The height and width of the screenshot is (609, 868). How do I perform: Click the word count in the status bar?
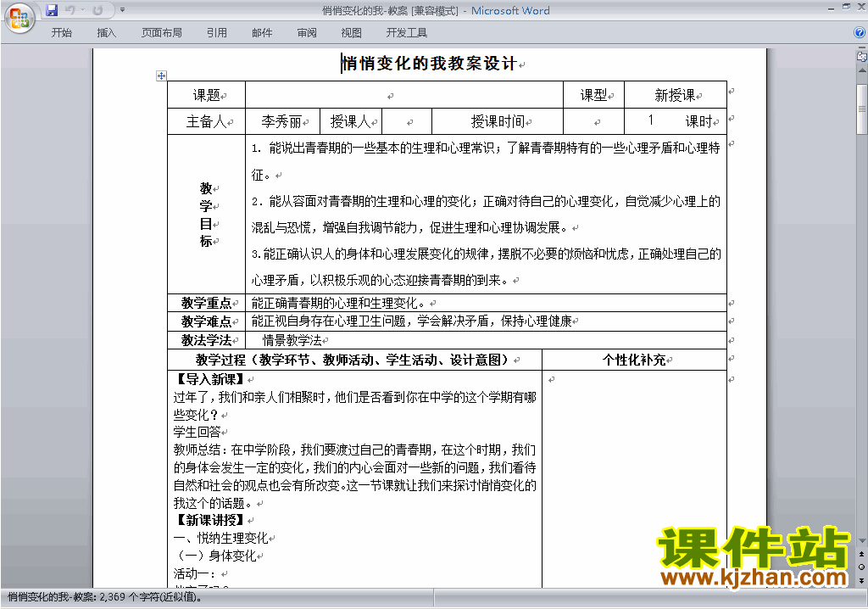tap(104, 597)
